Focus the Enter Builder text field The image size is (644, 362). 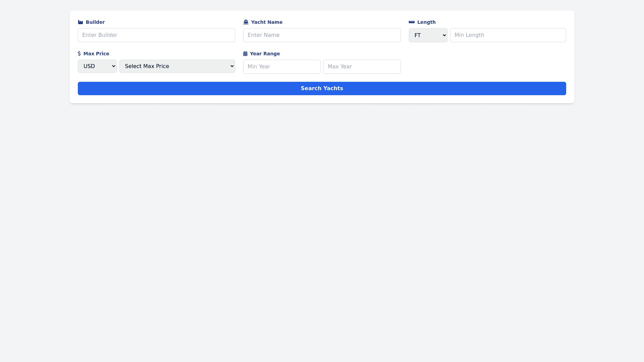(x=156, y=35)
